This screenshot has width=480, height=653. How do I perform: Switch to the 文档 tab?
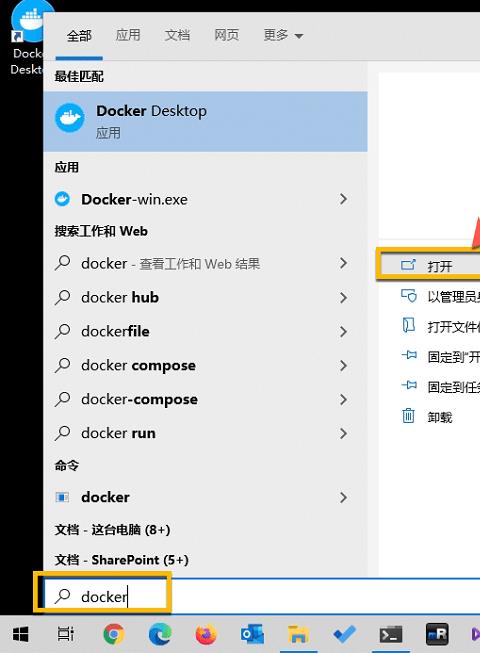pyautogui.click(x=177, y=35)
